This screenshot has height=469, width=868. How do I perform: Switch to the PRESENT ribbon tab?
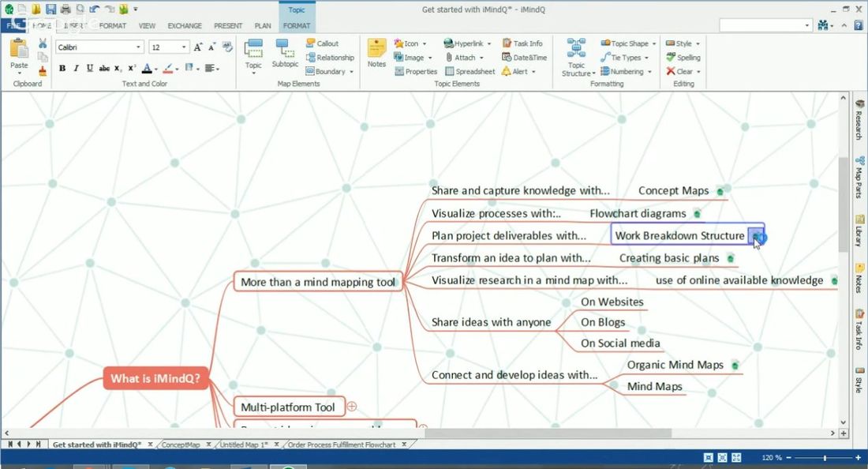click(x=228, y=25)
